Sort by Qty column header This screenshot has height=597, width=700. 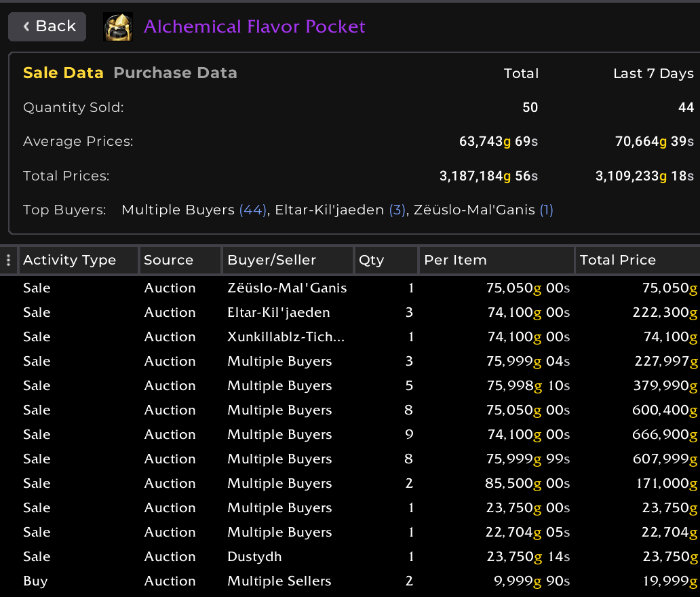[x=386, y=260]
